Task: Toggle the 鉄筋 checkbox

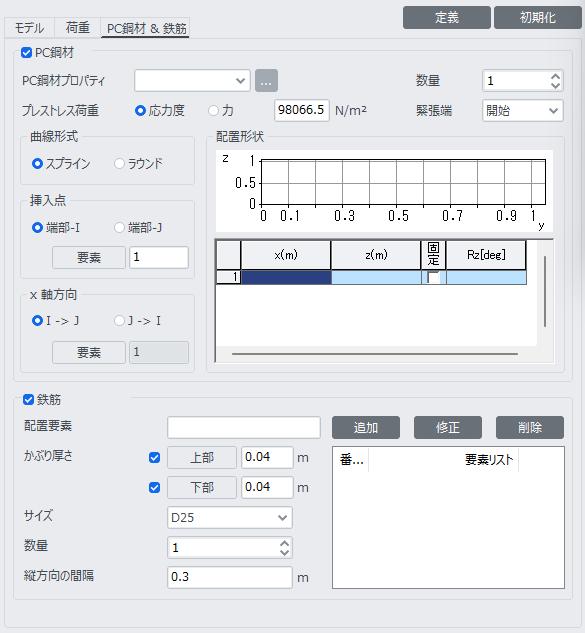Action: tap(28, 400)
